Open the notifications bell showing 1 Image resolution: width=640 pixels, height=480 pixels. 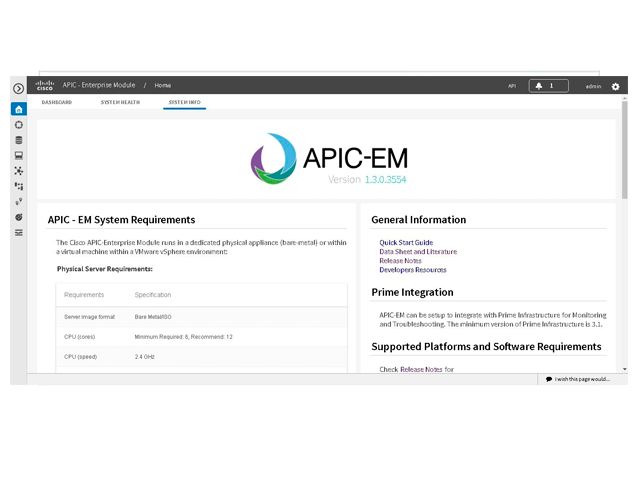(548, 86)
